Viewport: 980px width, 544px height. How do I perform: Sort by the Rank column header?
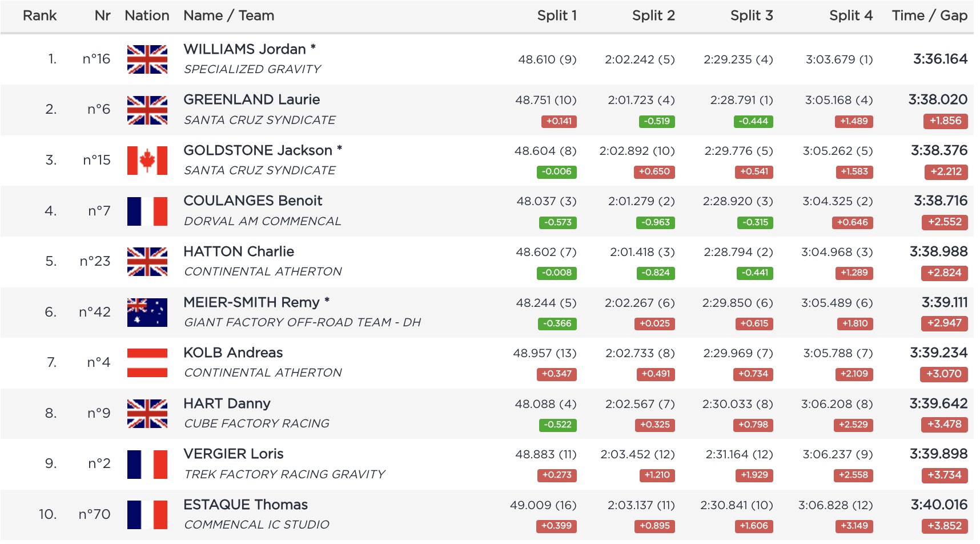tap(39, 15)
